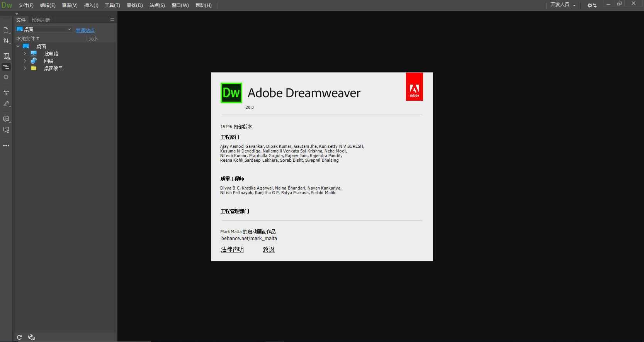
Task: Open the three-dots customize toolbar button
Action: click(x=6, y=146)
